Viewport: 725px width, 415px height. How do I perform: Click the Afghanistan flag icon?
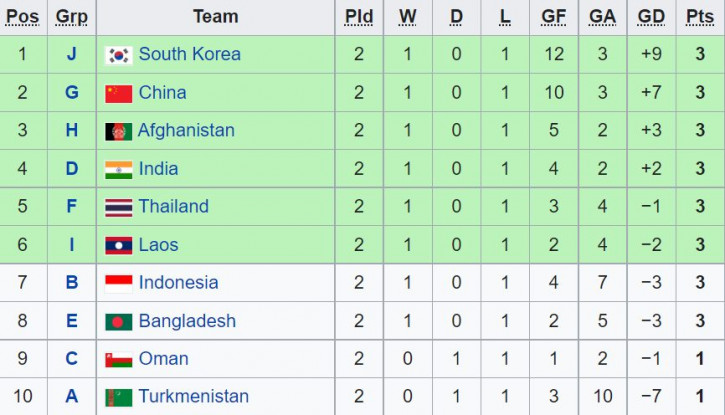[118, 131]
